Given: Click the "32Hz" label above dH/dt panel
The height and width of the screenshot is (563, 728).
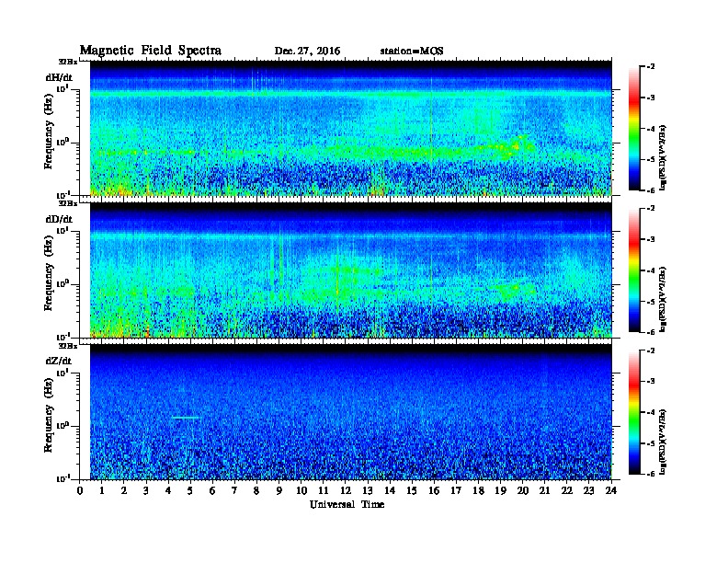Looking at the screenshot, I should (68, 62).
